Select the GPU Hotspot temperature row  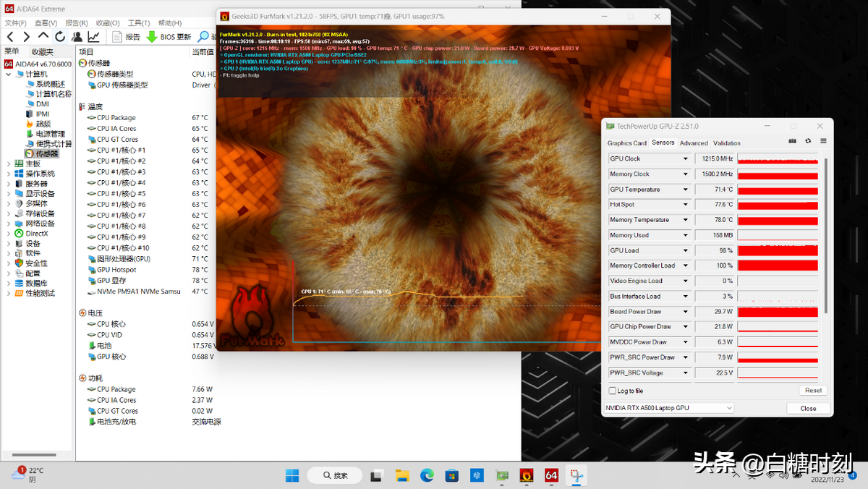(148, 270)
